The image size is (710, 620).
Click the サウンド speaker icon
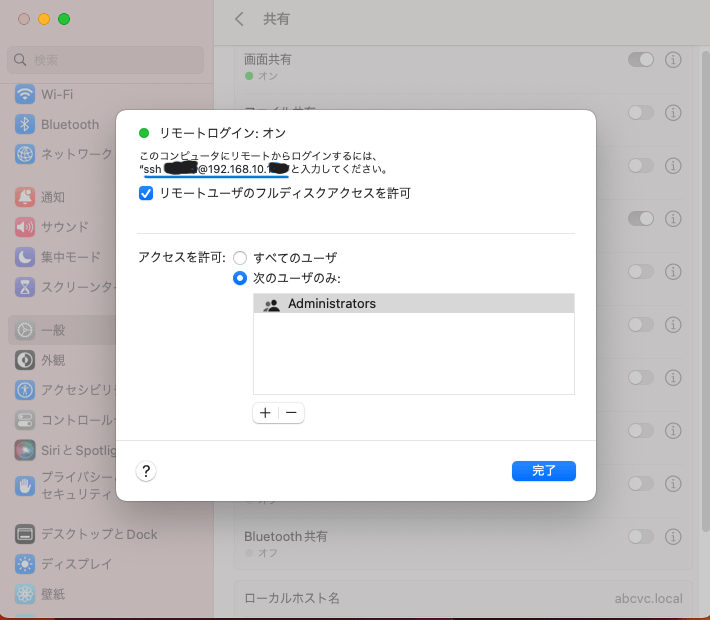pos(25,227)
